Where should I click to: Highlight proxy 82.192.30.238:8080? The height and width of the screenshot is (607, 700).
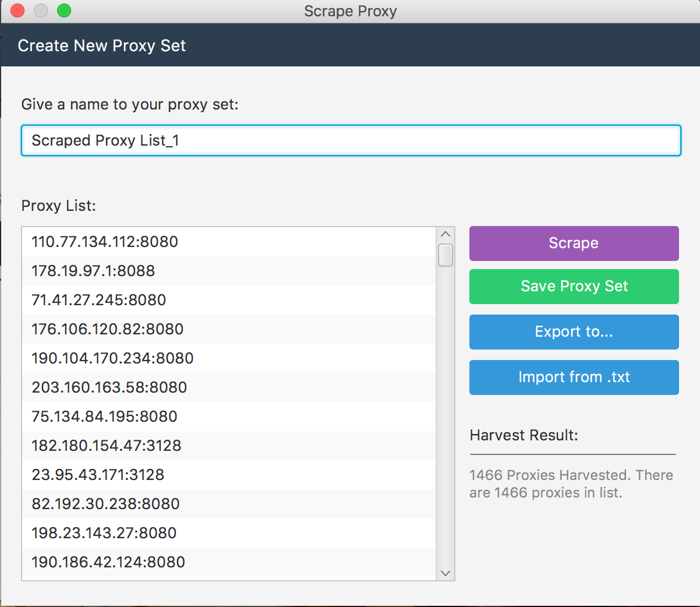tap(105, 504)
